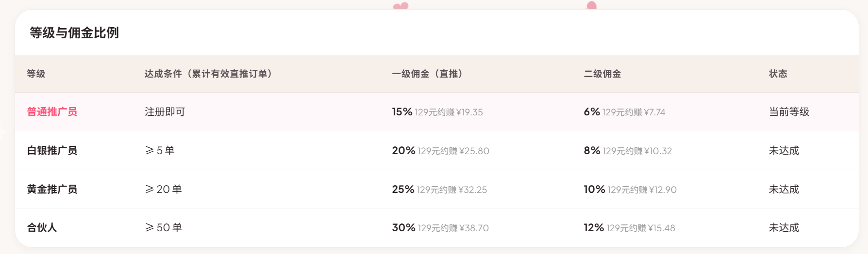Click 未达成 status for 合伙人

pos(784,228)
